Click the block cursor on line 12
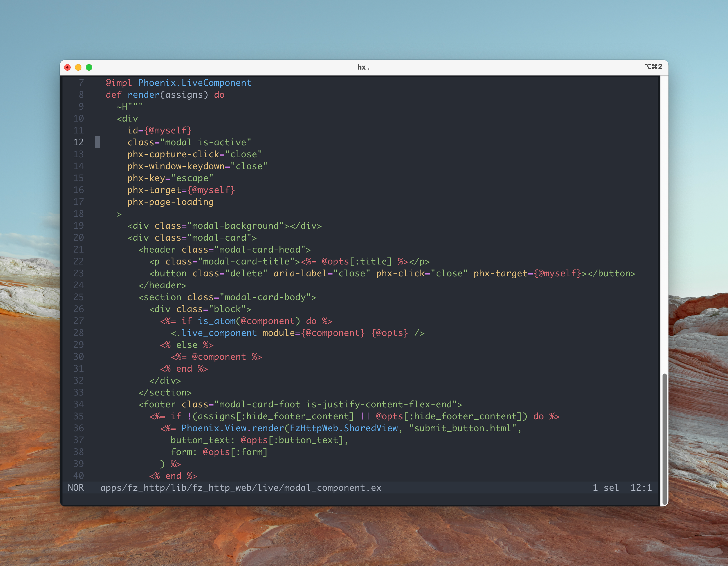 pos(97,142)
